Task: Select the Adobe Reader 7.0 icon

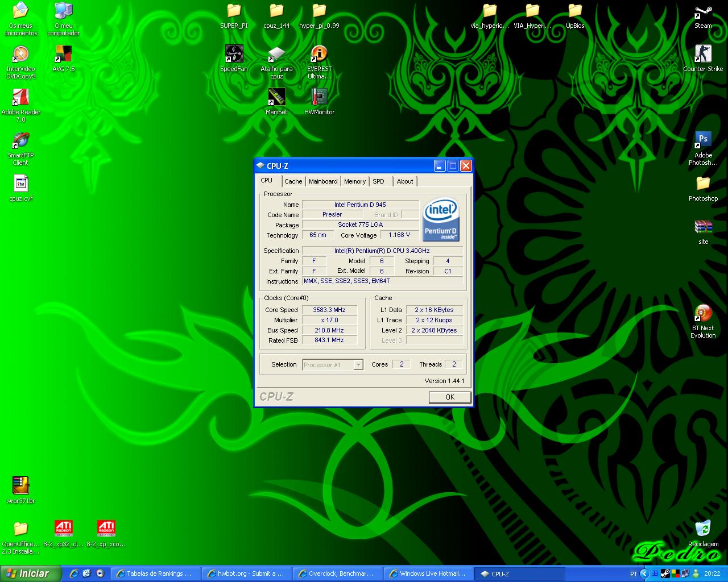Action: (20, 106)
